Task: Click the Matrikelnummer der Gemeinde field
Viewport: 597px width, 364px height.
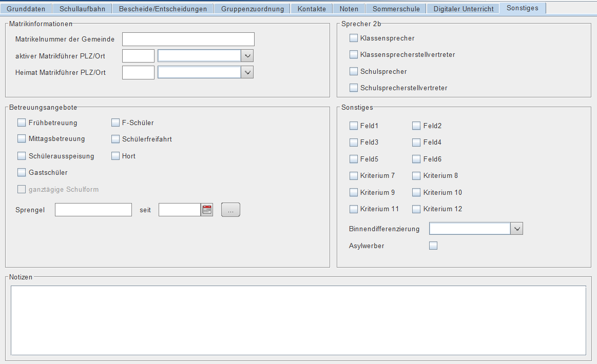Action: point(188,39)
